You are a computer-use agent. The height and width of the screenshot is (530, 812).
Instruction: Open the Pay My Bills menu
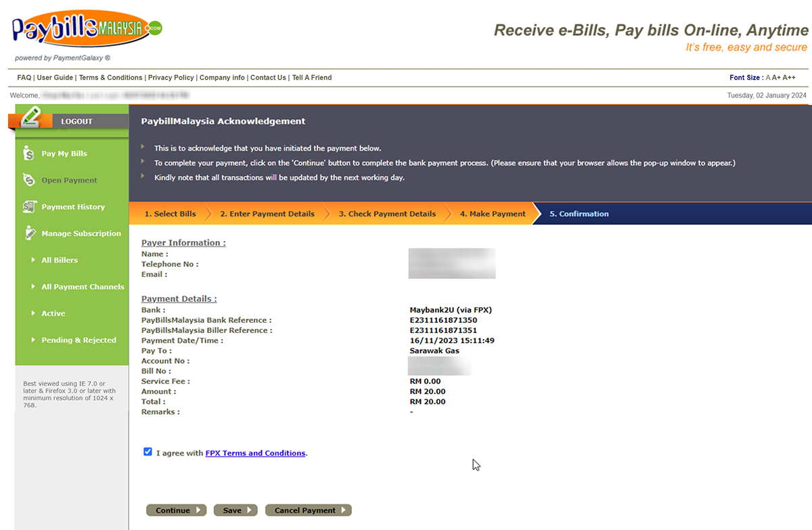(64, 154)
